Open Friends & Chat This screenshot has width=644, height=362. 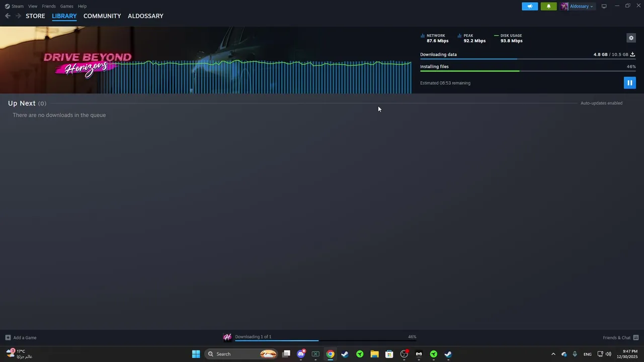click(621, 337)
